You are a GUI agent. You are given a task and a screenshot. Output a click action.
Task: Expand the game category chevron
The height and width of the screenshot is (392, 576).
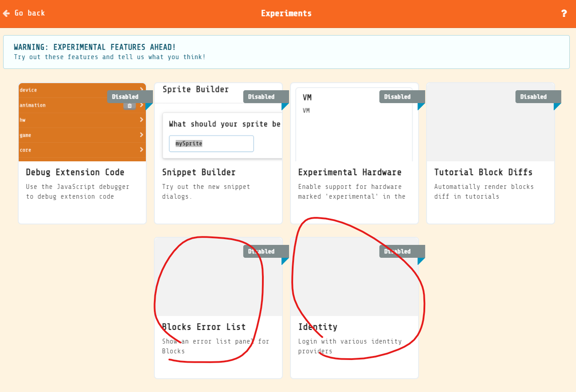tap(141, 135)
